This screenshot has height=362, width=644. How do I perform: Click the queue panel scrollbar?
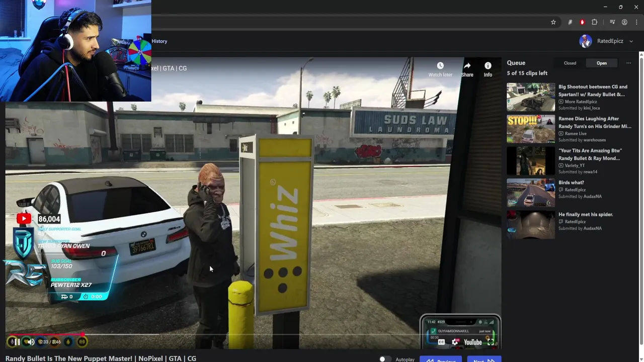(641, 201)
